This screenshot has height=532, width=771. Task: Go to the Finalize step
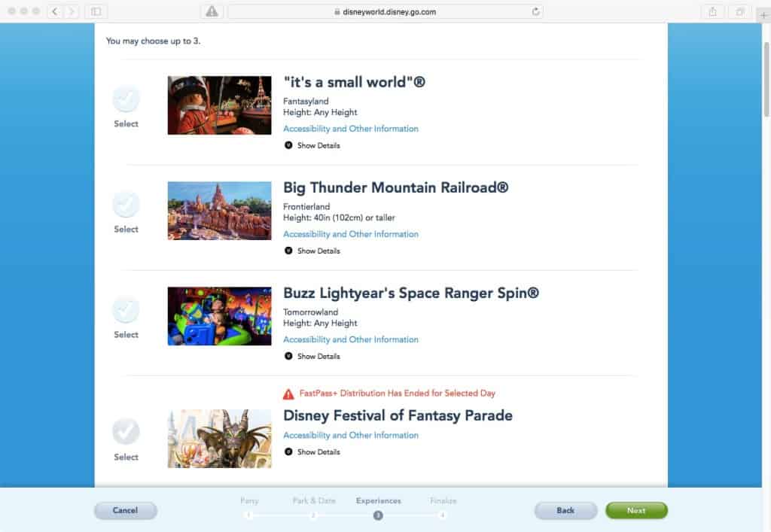click(443, 500)
